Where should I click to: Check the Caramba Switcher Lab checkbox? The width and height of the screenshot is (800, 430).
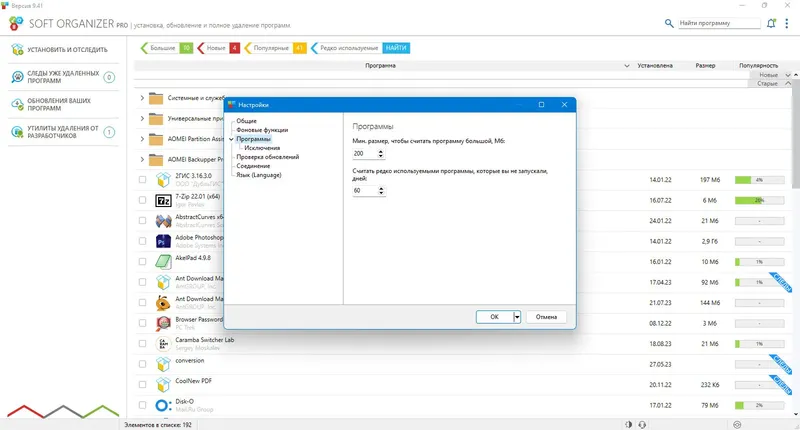point(142,344)
